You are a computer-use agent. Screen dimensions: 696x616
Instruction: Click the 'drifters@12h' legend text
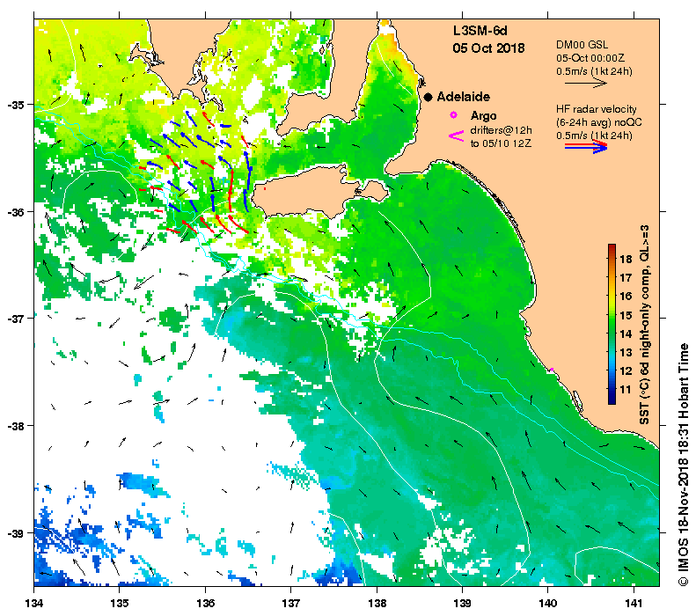(502, 130)
